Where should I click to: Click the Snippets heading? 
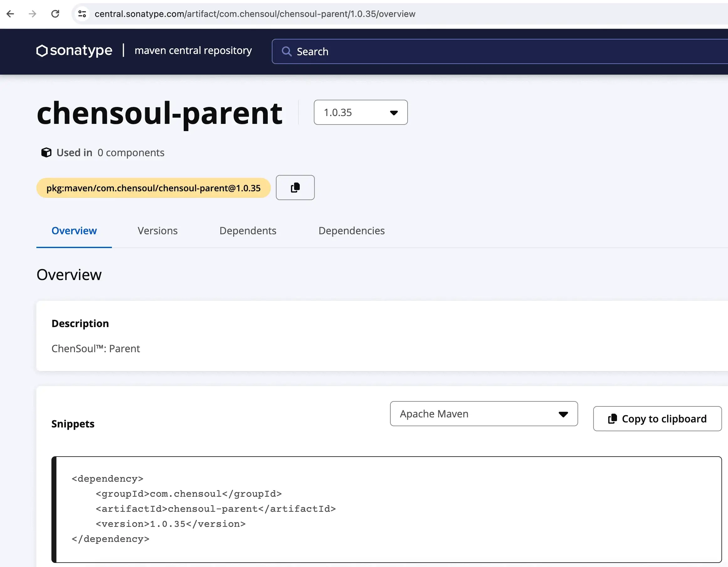[73, 424]
